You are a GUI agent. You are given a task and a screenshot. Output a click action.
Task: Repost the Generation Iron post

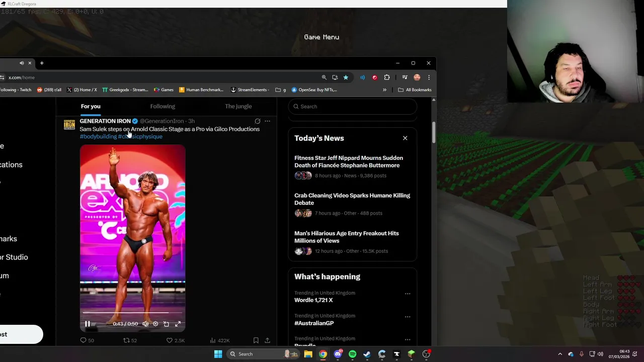click(x=130, y=340)
